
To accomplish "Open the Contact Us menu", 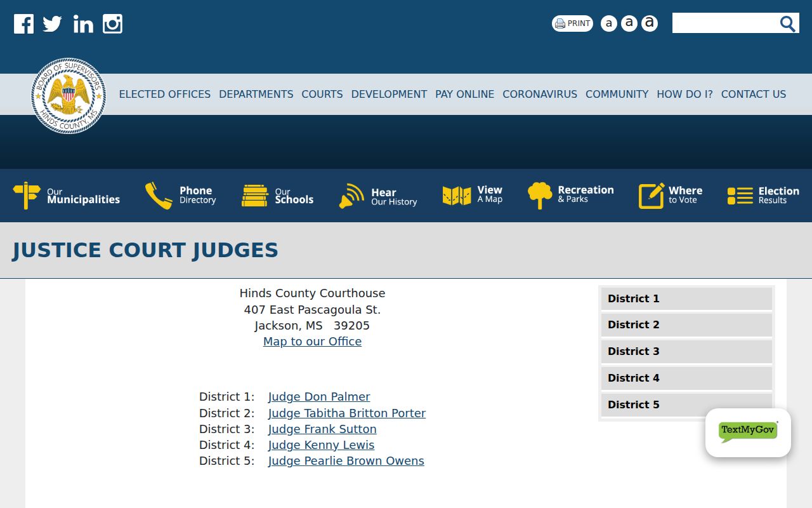I will coord(754,94).
